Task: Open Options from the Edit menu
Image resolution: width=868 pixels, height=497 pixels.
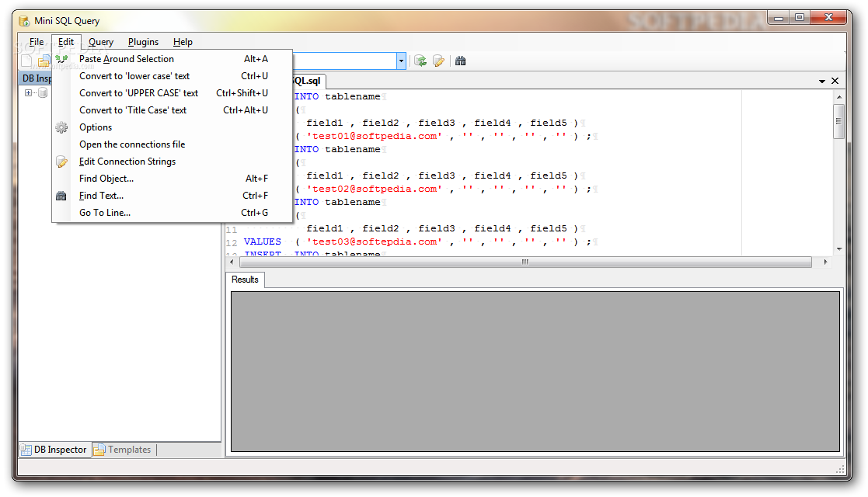Action: (x=173, y=127)
